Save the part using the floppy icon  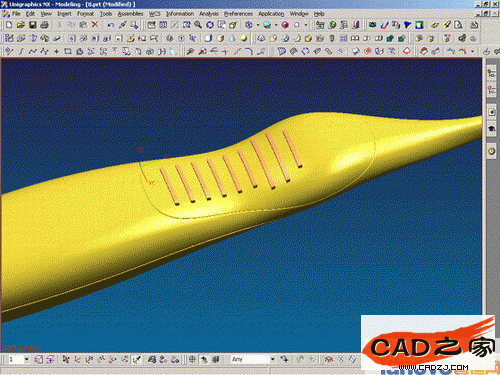(32, 25)
